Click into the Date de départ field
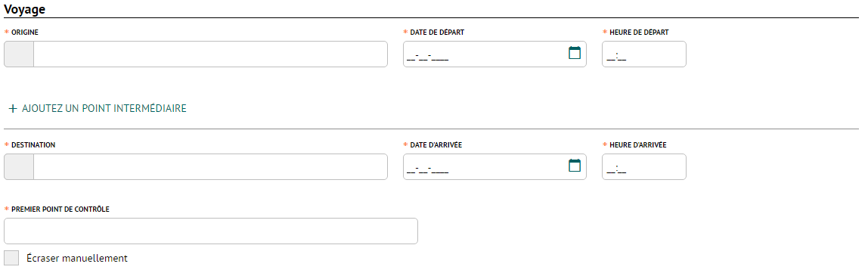The height and width of the screenshot is (273, 868). tap(485, 54)
